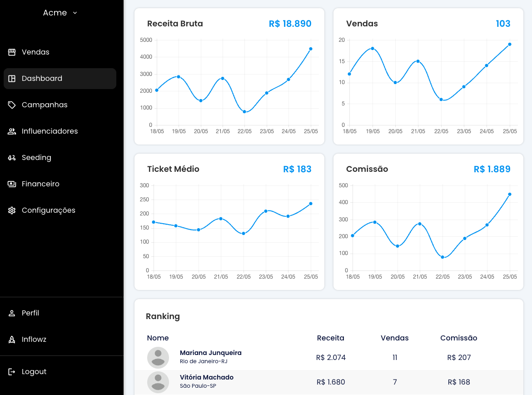Click the people icon for Influenciadores
532x395 pixels.
12,131
